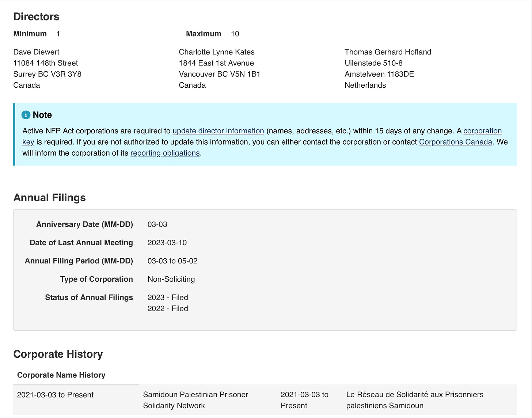Click Status of Annual Filings label

89,297
